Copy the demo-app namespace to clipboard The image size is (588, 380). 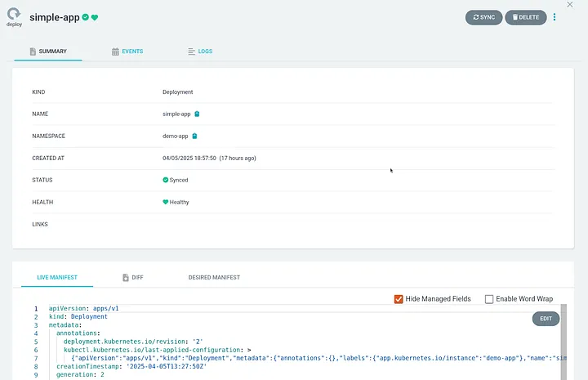194,136
